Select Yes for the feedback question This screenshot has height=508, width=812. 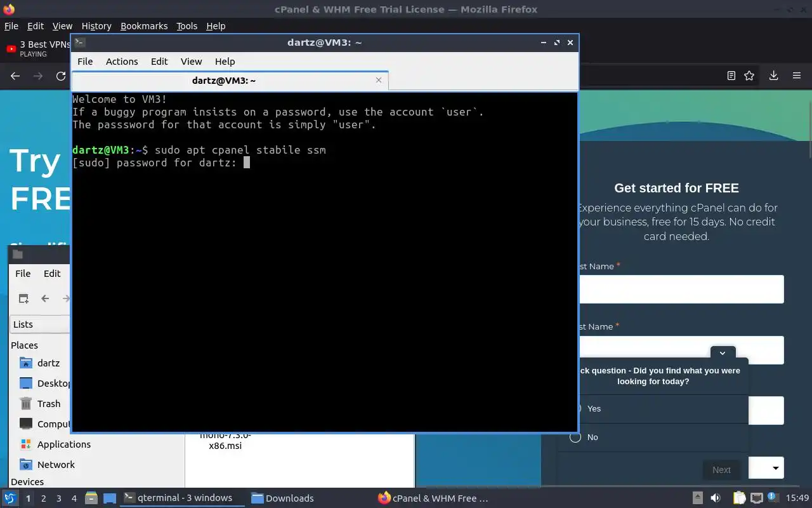point(594,408)
